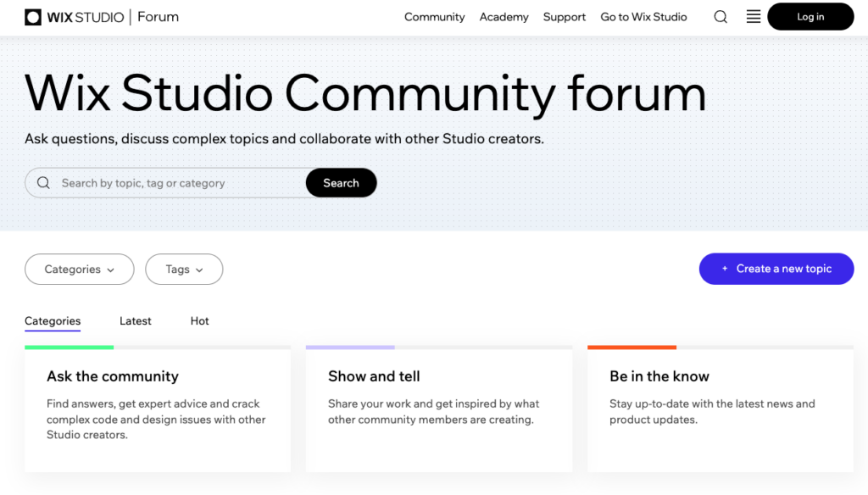868x495 pixels.
Task: Click magnifier icon inside search field
Action: coord(43,183)
